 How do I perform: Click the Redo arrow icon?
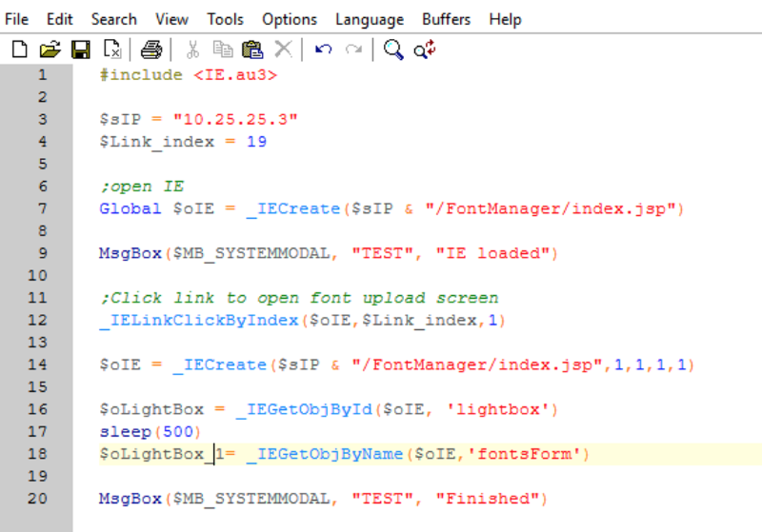tap(353, 49)
